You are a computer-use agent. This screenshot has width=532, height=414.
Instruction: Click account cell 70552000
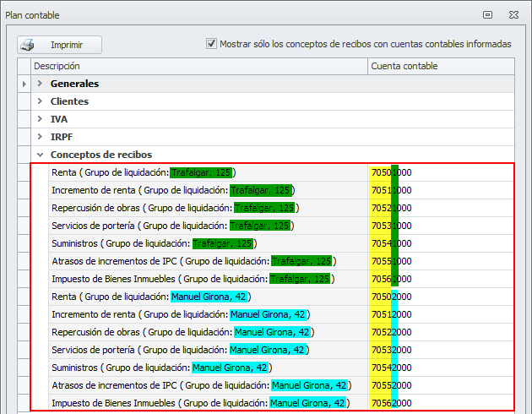441,385
